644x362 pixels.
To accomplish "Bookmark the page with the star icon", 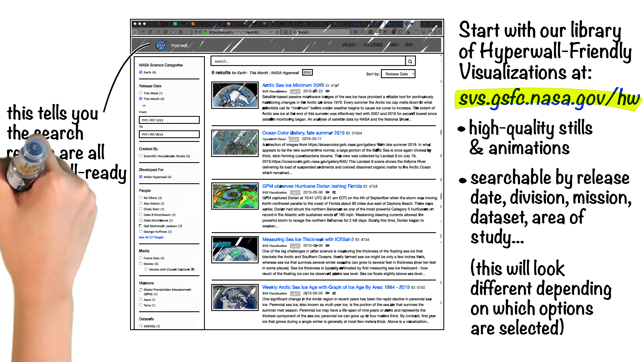I will 278,32.
